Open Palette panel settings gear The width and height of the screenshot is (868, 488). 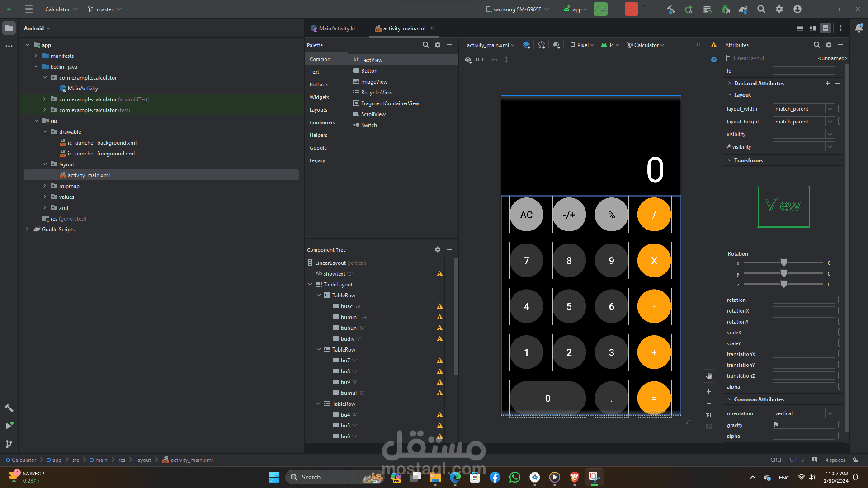(x=438, y=45)
